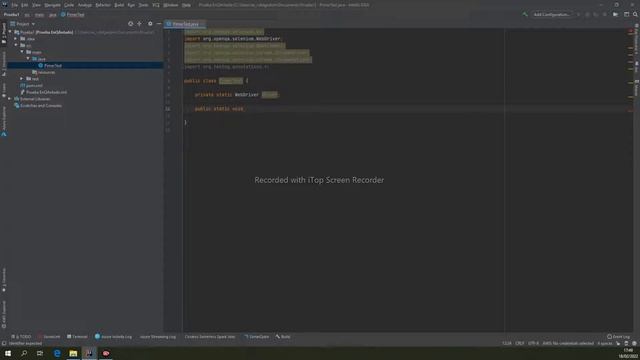
Task: Open the Analyze menu
Action: (x=85, y=5)
